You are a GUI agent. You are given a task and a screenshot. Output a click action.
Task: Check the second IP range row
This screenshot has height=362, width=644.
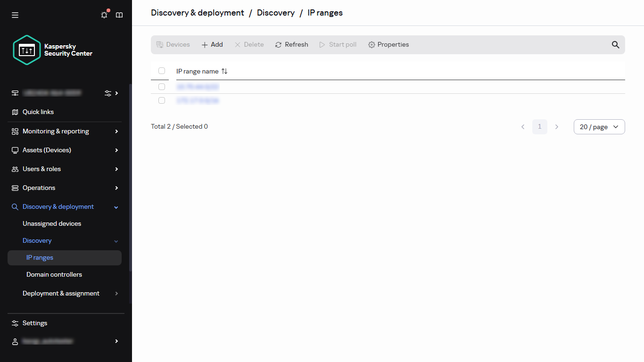tap(162, 100)
